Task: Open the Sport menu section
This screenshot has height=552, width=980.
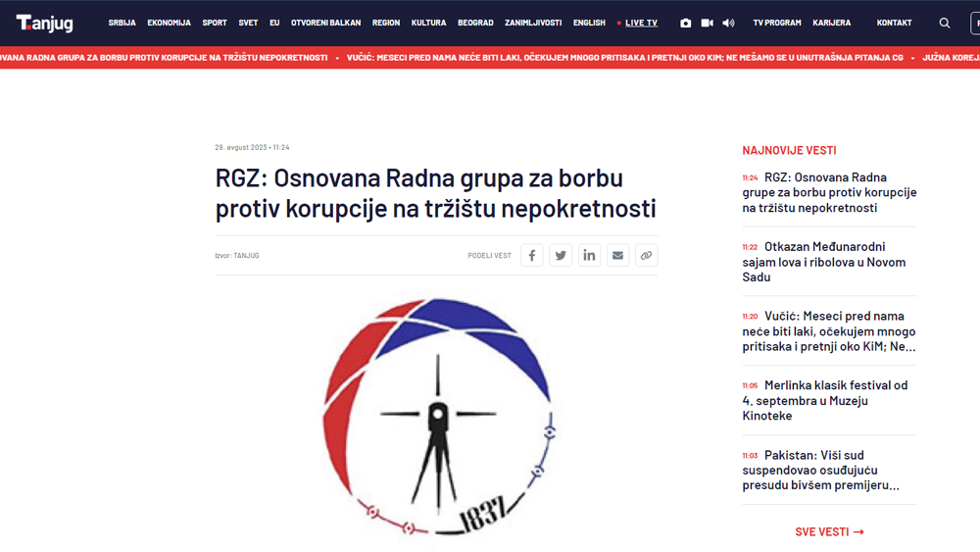Action: (215, 23)
